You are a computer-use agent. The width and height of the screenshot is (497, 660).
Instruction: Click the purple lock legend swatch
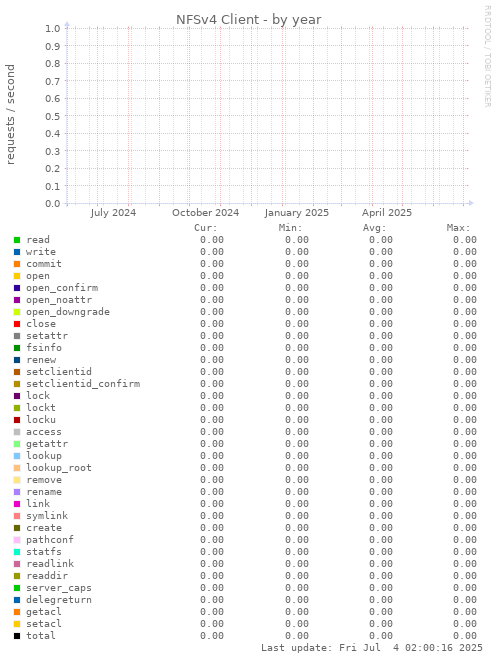coord(17,396)
